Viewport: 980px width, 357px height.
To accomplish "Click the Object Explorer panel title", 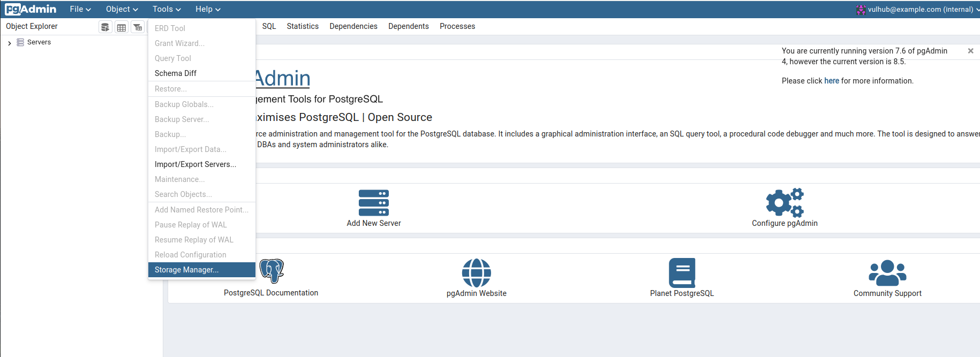I will [x=32, y=26].
